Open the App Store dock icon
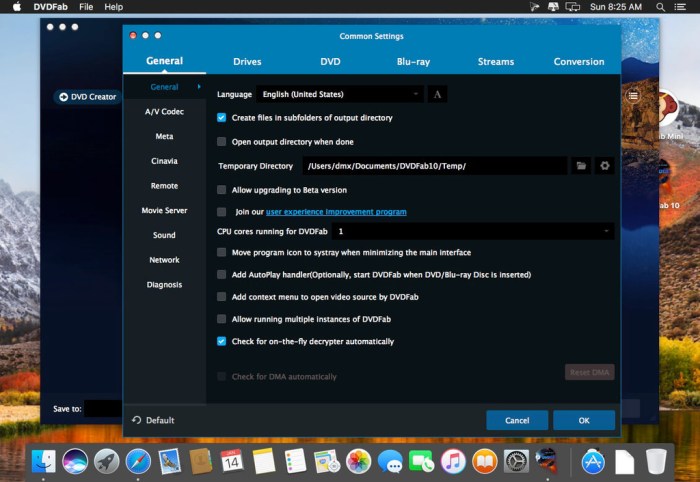 point(593,461)
